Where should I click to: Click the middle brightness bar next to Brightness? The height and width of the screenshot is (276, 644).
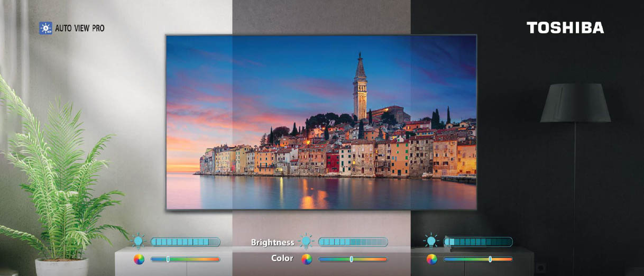click(353, 242)
